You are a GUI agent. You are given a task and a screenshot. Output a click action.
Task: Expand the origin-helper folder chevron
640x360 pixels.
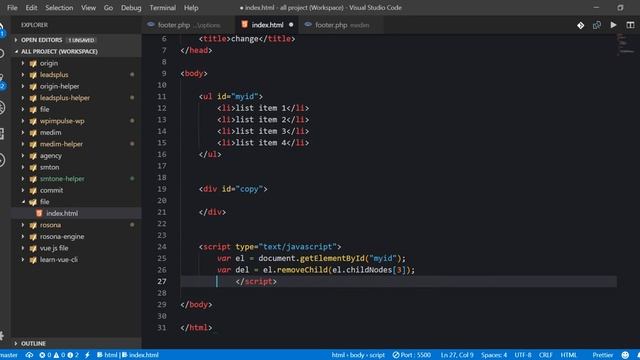pos(23,86)
